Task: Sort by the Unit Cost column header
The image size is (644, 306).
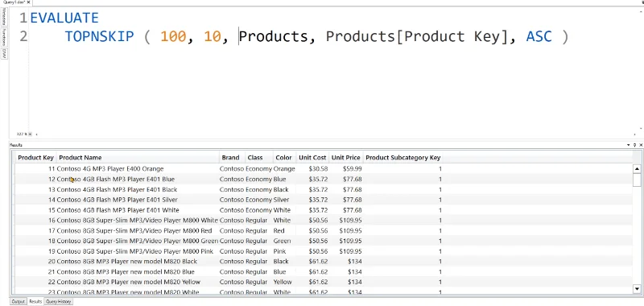Action: coord(312,157)
